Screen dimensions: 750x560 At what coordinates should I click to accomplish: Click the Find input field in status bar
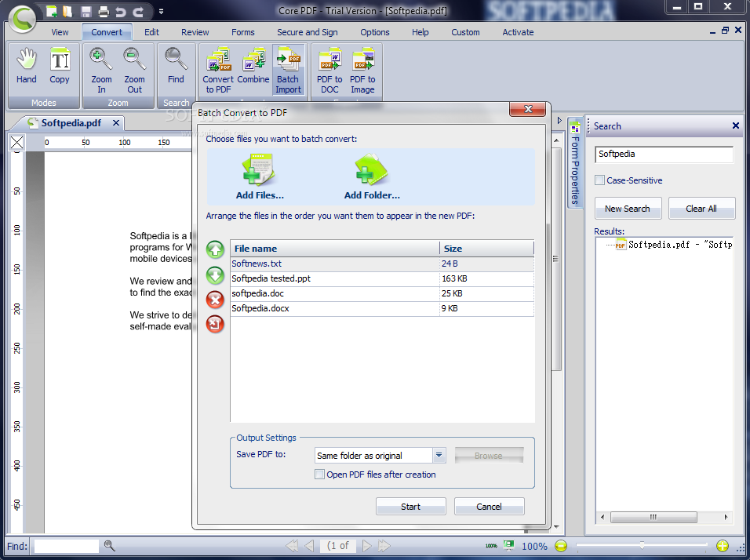pos(67,546)
